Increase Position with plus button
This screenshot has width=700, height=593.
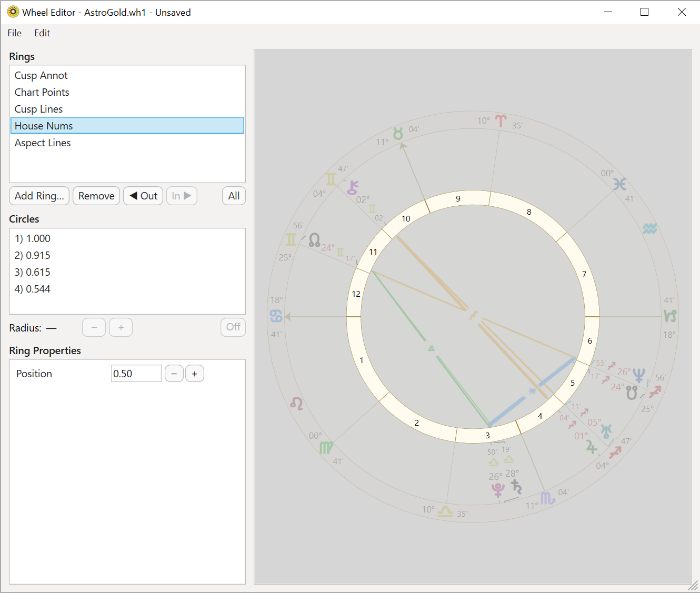pyautogui.click(x=195, y=374)
